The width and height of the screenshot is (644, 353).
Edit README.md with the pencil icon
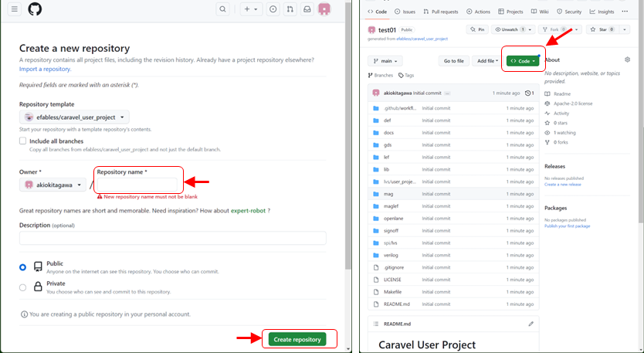click(530, 324)
